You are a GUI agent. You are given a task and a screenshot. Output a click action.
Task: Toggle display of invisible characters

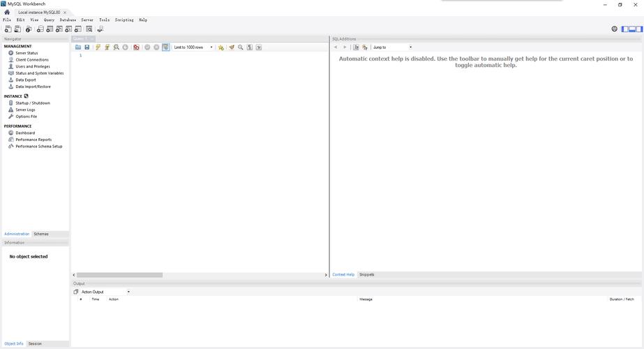(250, 47)
